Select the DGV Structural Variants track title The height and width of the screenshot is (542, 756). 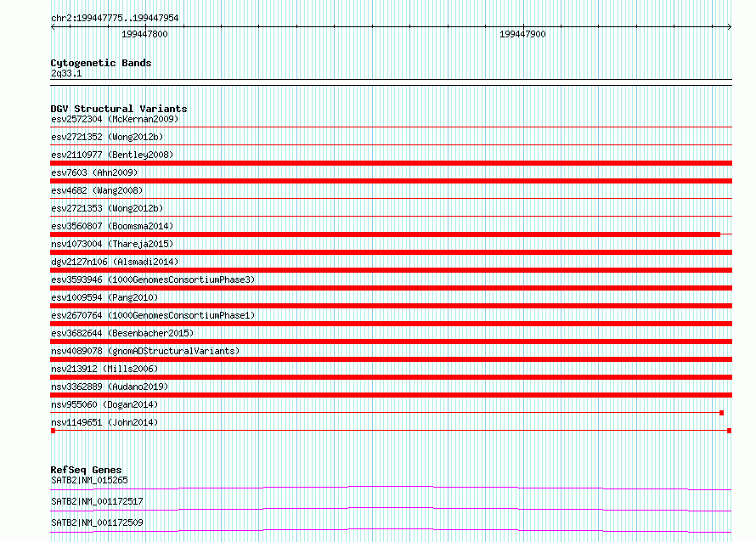(119, 109)
